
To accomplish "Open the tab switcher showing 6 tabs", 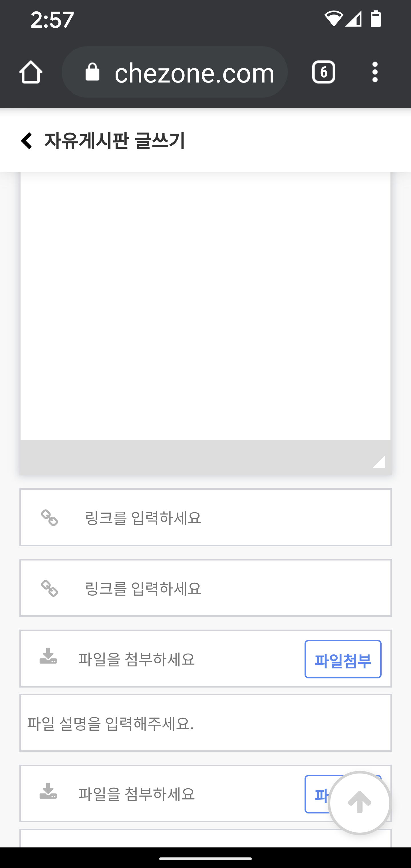I will [x=323, y=72].
